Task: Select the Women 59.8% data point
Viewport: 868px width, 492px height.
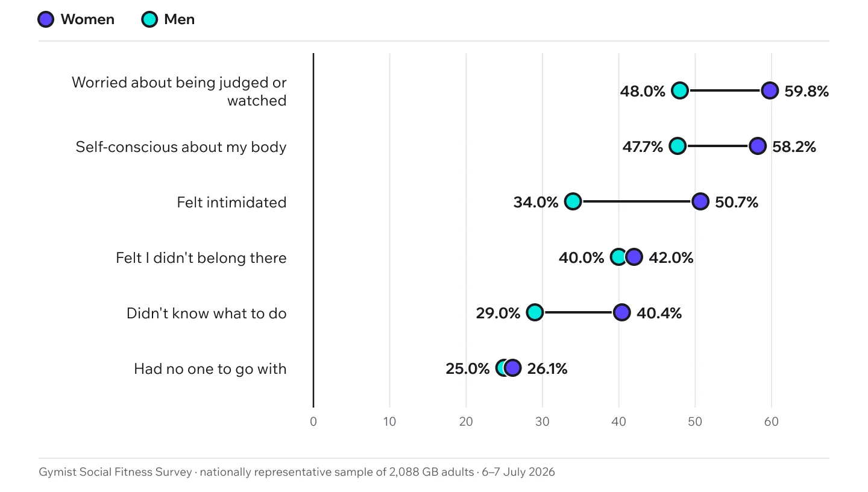Action: [770, 90]
